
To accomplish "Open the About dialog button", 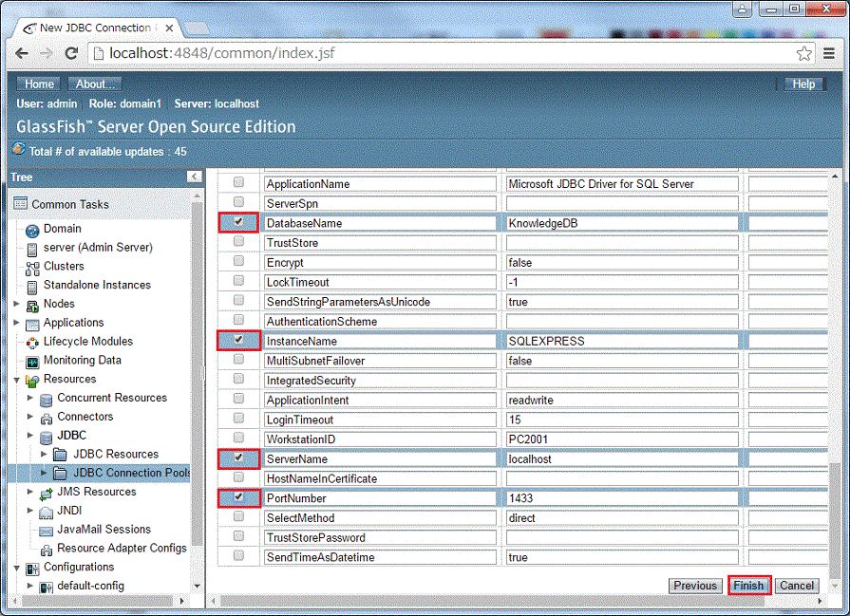I will [95, 84].
